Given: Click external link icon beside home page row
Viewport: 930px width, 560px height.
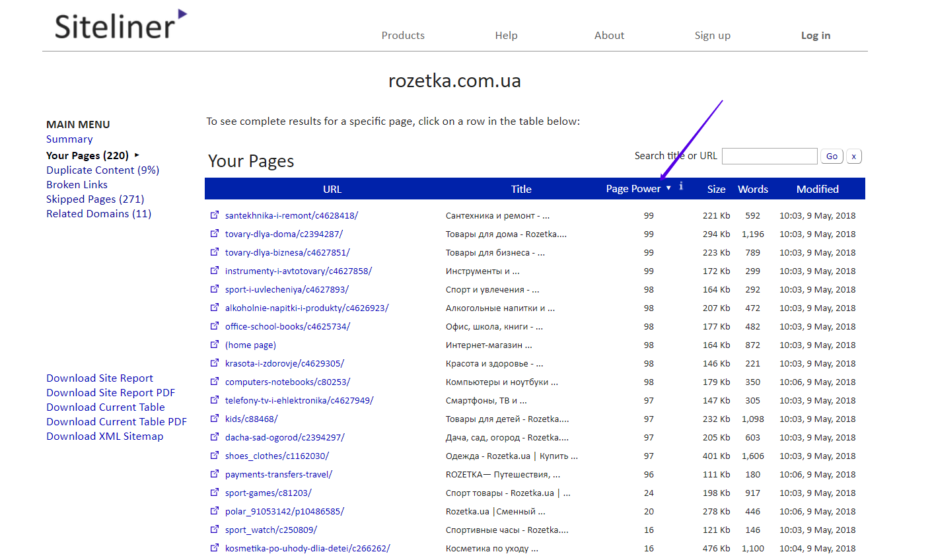Looking at the screenshot, I should point(215,345).
